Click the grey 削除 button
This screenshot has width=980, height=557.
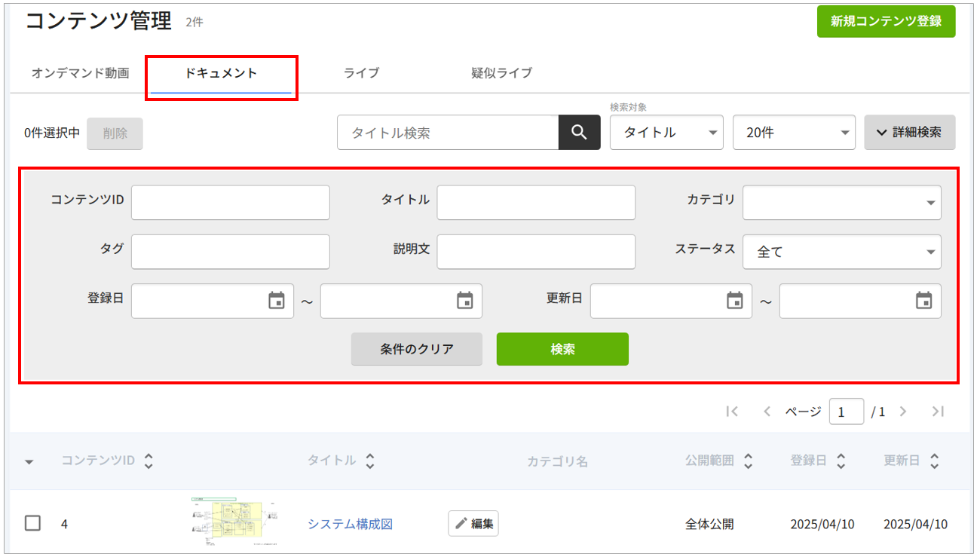115,133
